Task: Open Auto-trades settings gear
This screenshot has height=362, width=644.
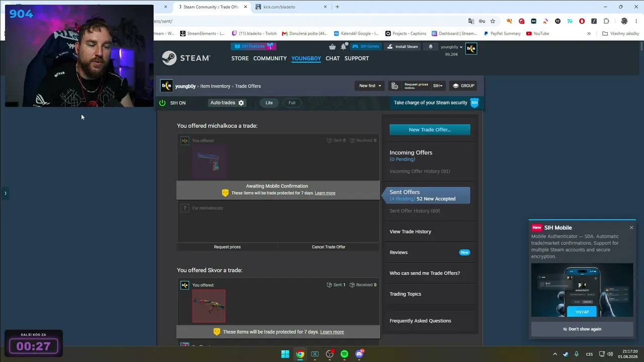Action: tap(241, 103)
